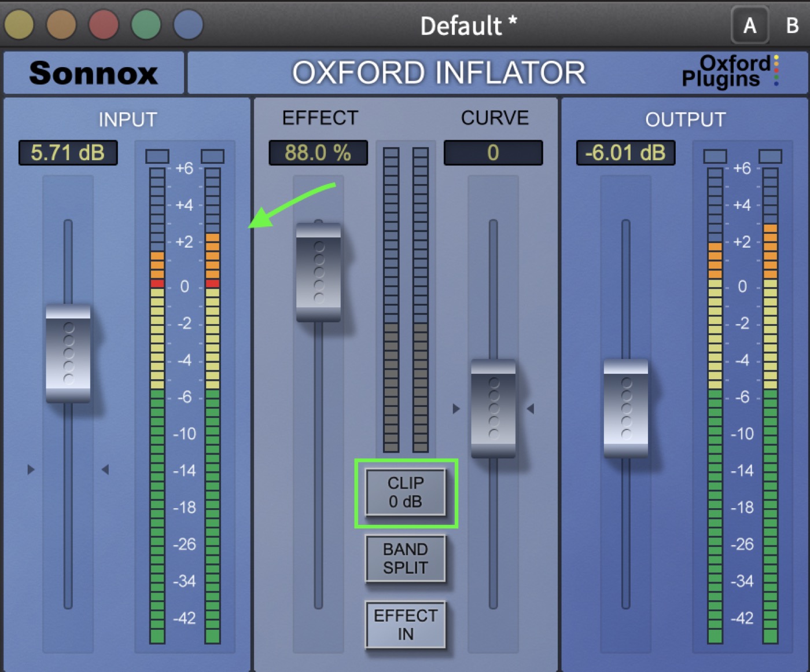Click the red circle button in title bar

104,24
